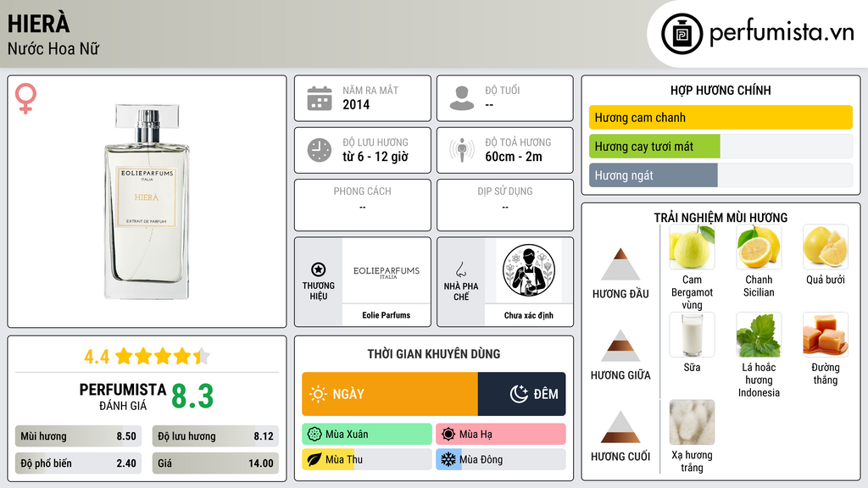The image size is (868, 488).
Task: Click the Sữa milk glass image
Action: [x=692, y=335]
